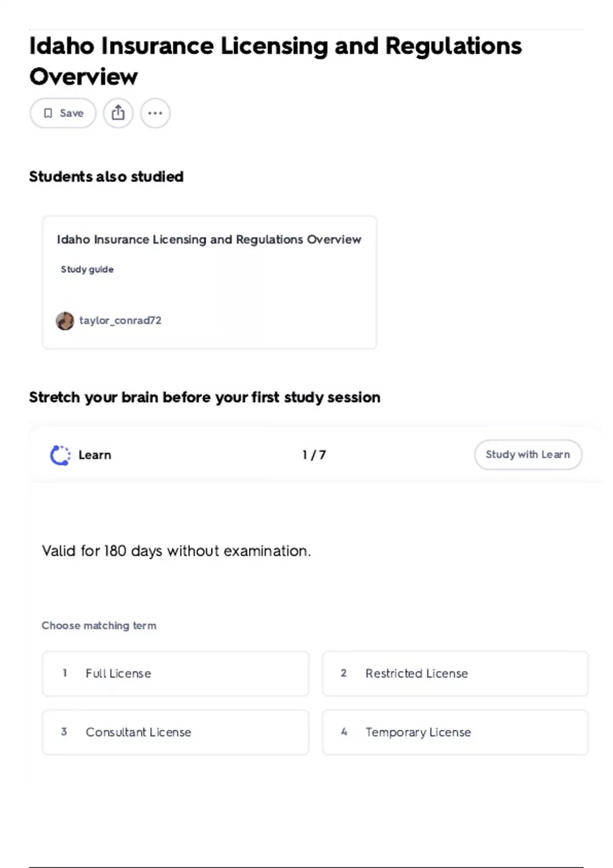The image size is (613, 868).
Task: Click the 1 / 7 progress counter
Action: (314, 455)
